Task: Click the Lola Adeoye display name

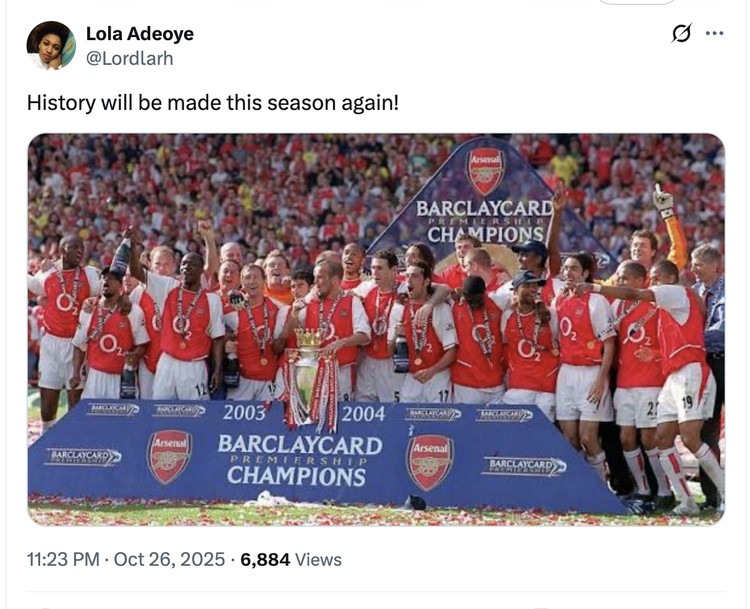Action: [x=140, y=34]
